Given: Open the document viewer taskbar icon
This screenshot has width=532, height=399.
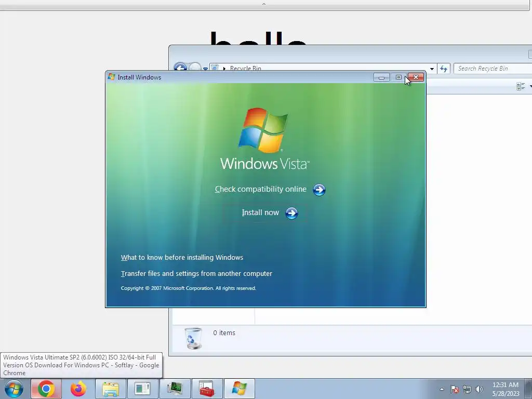Looking at the screenshot, I should [x=142, y=389].
